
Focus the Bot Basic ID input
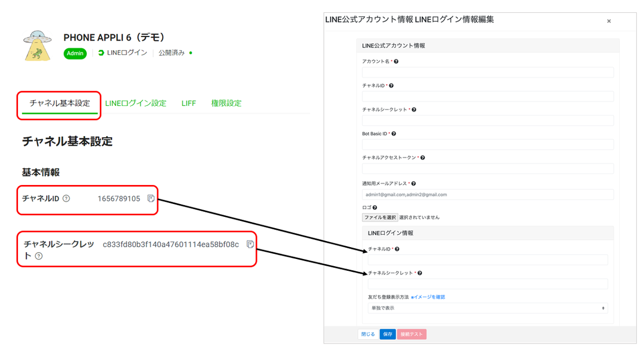pos(487,145)
